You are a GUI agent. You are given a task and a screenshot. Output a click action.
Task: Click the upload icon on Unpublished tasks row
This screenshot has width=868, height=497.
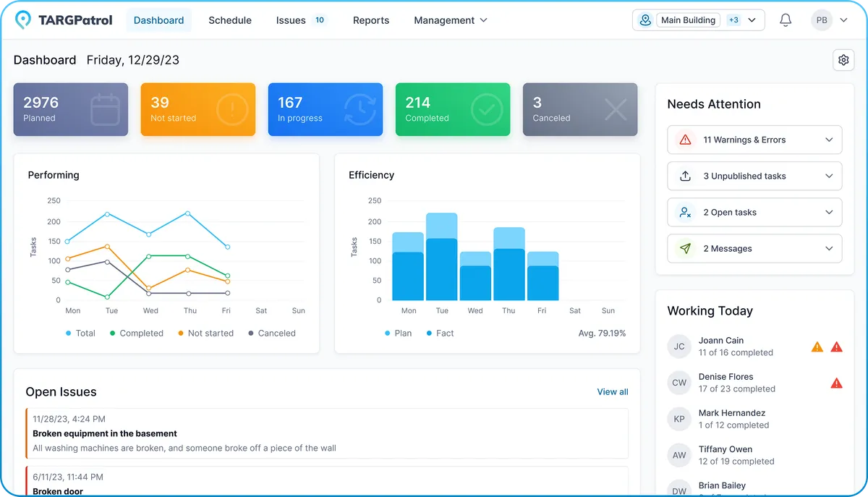(x=686, y=176)
